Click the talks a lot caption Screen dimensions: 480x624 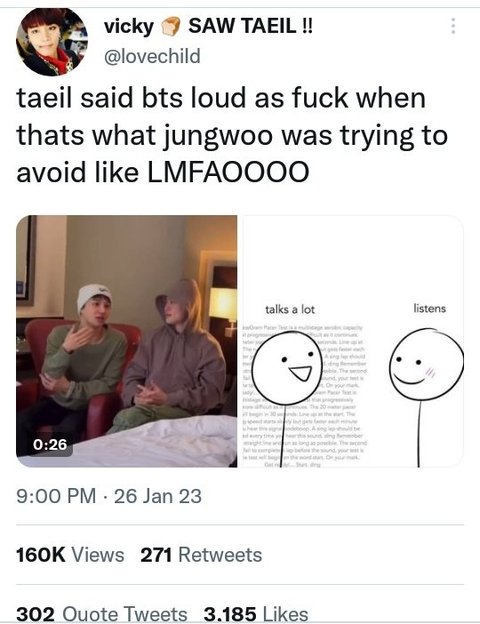(x=290, y=309)
